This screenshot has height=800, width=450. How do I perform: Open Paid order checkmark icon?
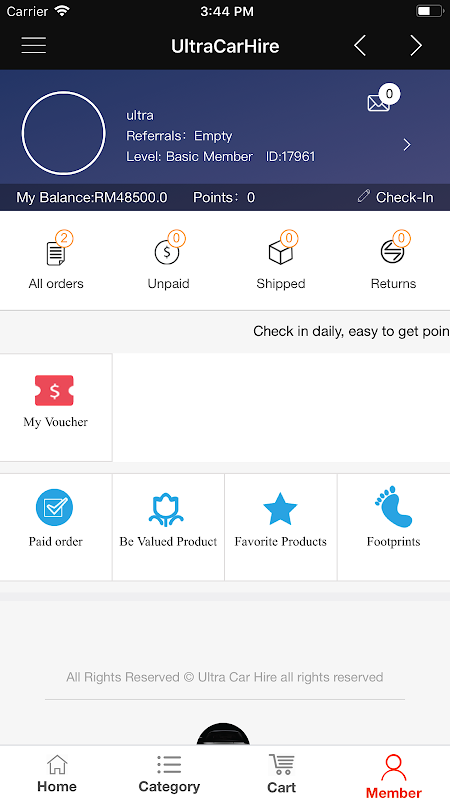[x=54, y=508]
